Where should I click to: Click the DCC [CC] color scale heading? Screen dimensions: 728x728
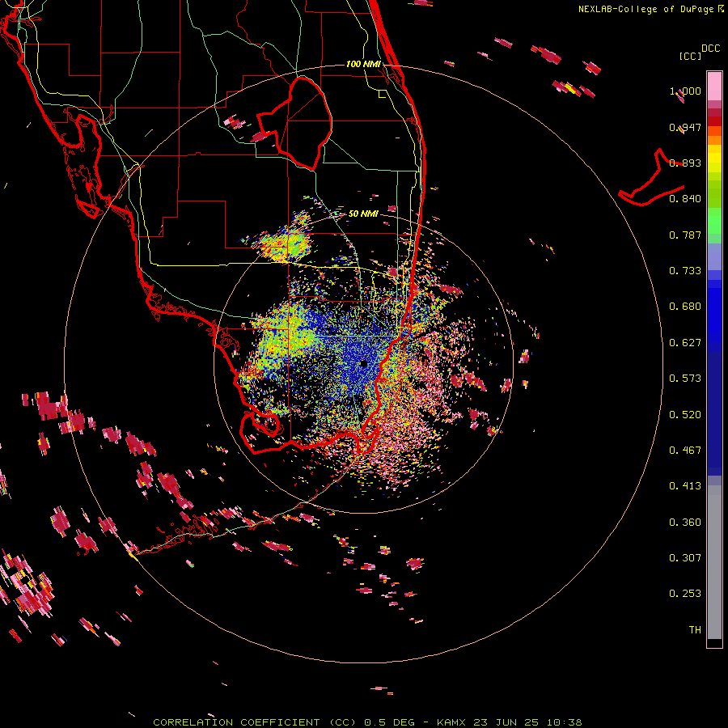[699, 52]
